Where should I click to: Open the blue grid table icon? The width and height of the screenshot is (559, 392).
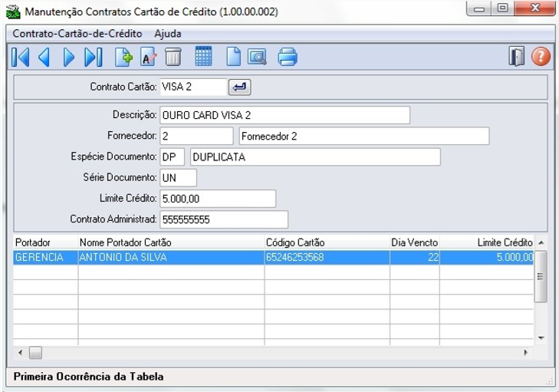click(x=203, y=56)
